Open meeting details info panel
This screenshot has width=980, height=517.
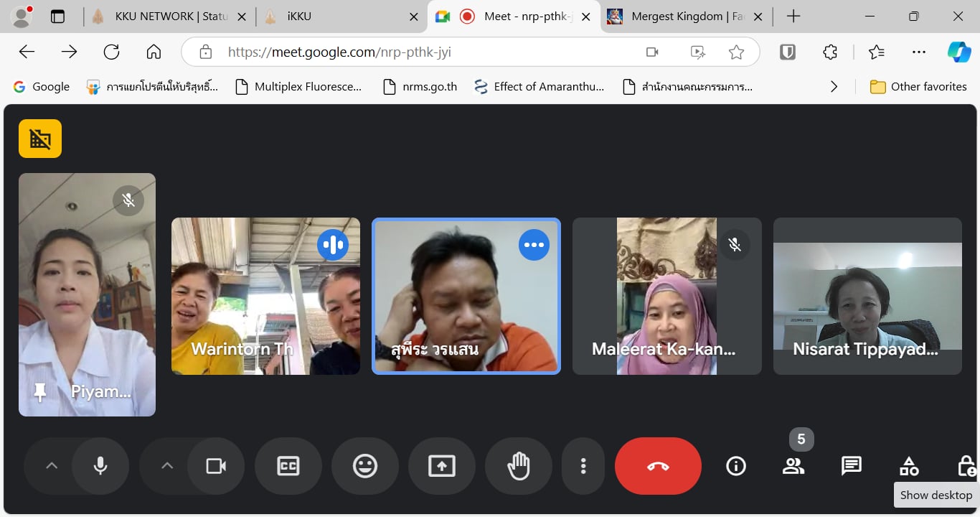(x=735, y=466)
